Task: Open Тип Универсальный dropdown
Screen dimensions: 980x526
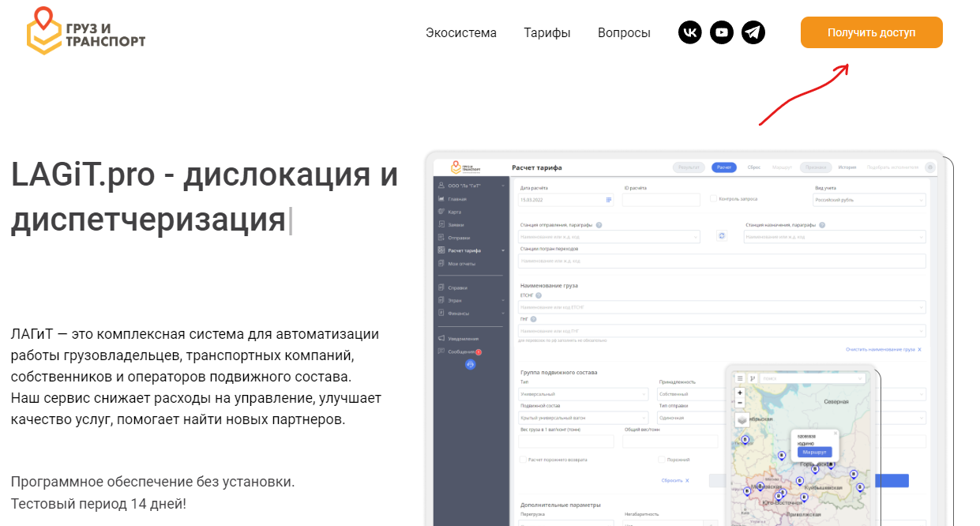Action: click(x=583, y=393)
